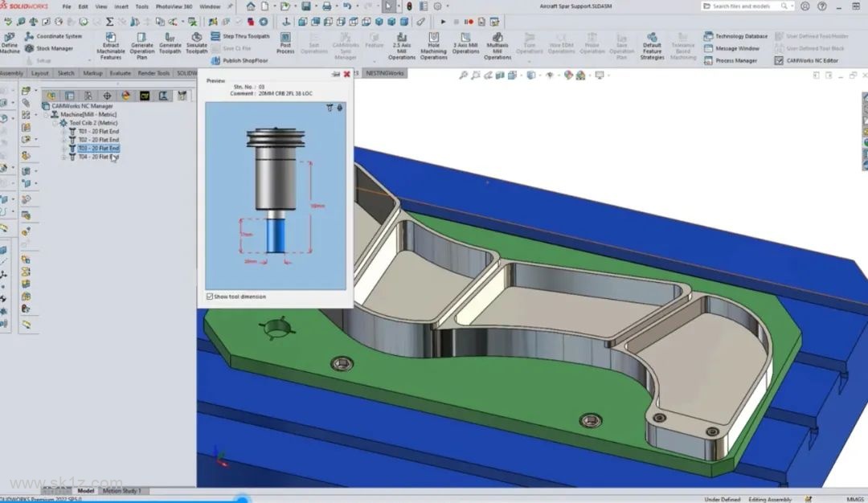This screenshot has height=503, width=868.
Task: Click the Zoom to Fit magnifier in view toolbar
Action: coord(464,75)
